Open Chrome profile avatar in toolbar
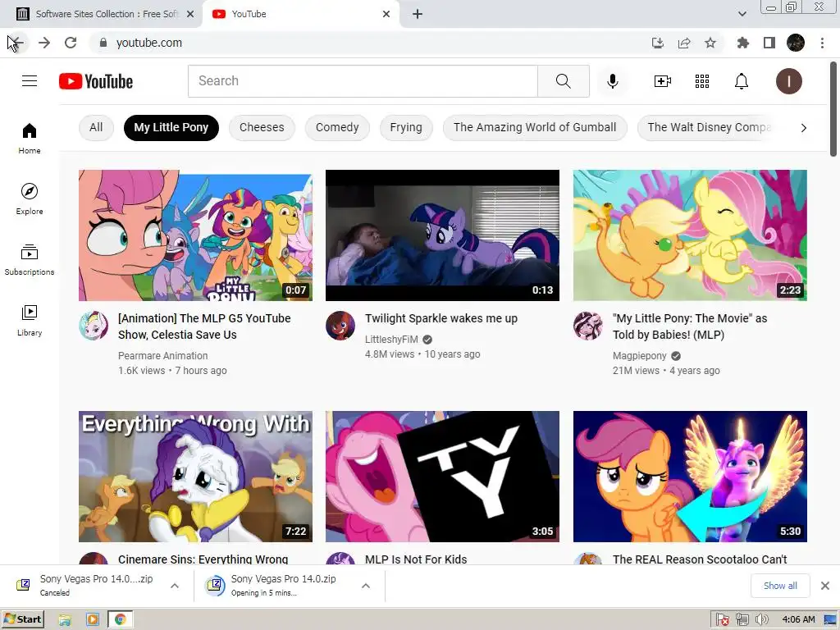Screen dimensions: 840x630 (796, 43)
